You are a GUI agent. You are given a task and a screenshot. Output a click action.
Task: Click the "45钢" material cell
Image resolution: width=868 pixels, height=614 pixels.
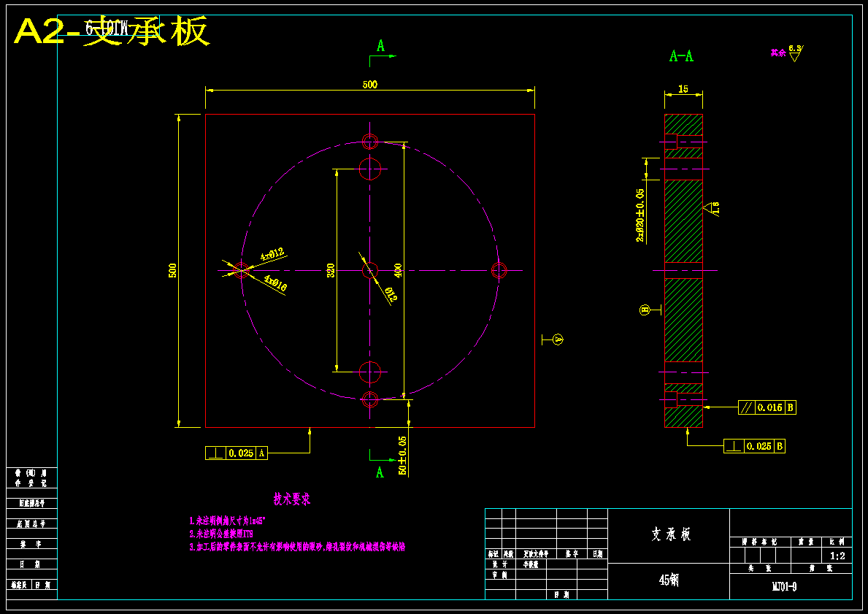(669, 580)
